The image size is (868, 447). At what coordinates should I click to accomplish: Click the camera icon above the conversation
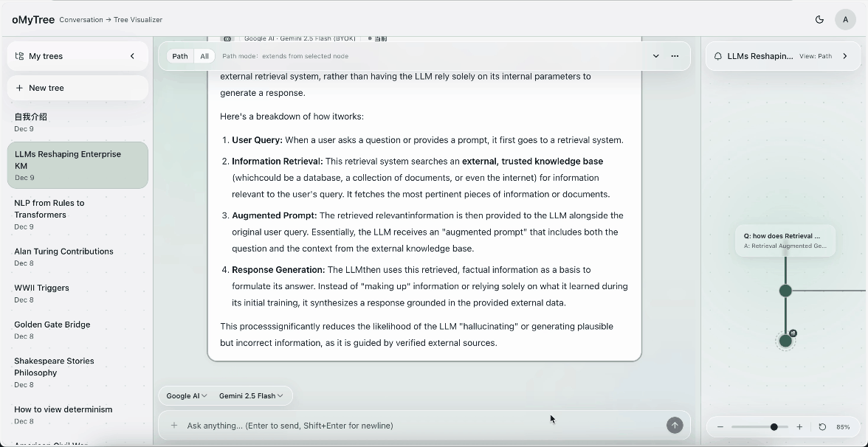(x=227, y=37)
